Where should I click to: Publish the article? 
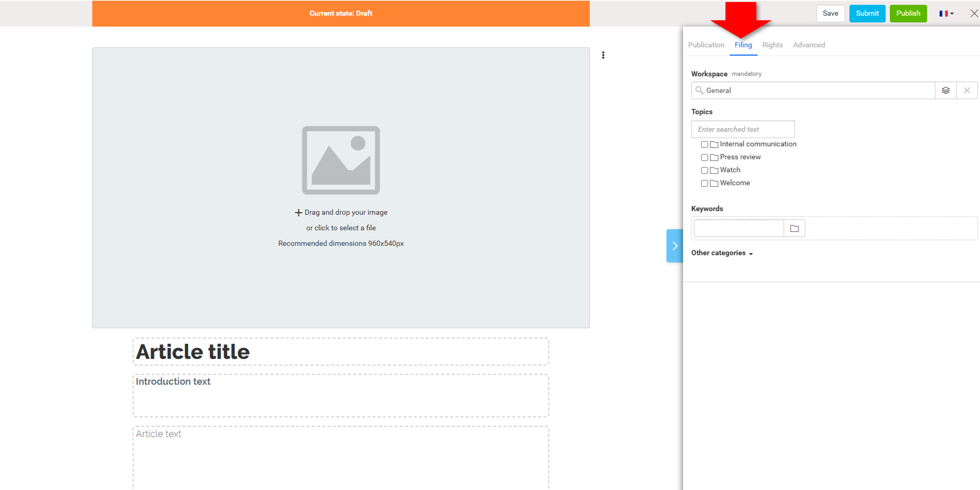pos(908,13)
